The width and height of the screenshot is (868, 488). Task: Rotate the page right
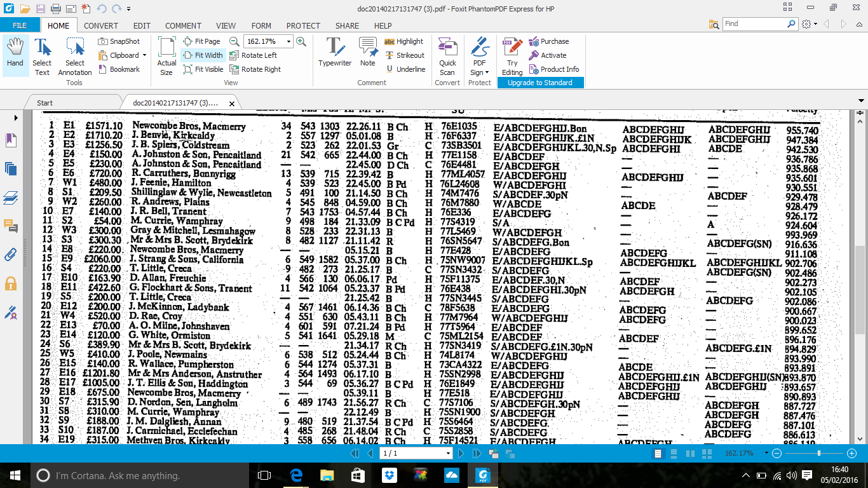(255, 69)
